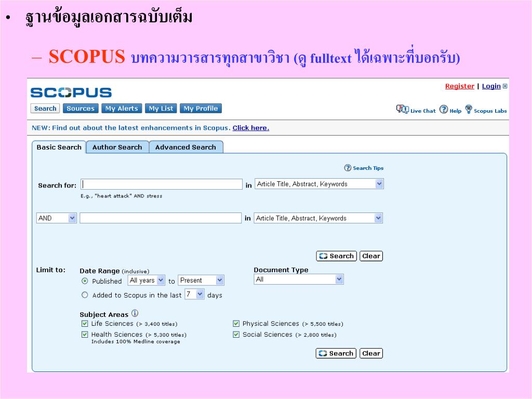
Task: Click the lower Clear button
Action: click(371, 353)
